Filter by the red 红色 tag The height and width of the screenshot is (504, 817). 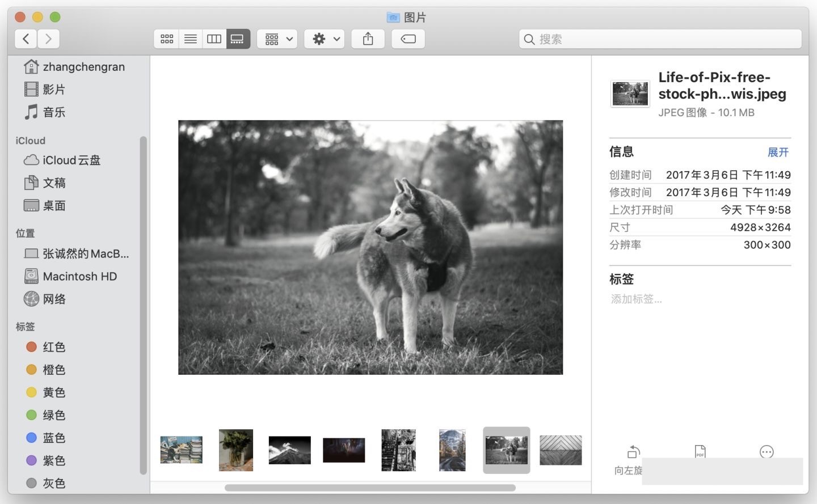(x=53, y=347)
